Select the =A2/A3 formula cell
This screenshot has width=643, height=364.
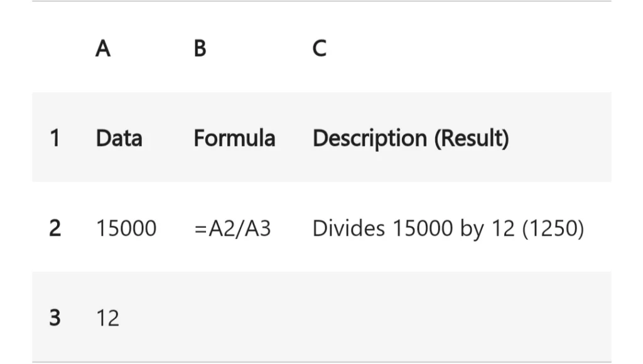coord(232,228)
